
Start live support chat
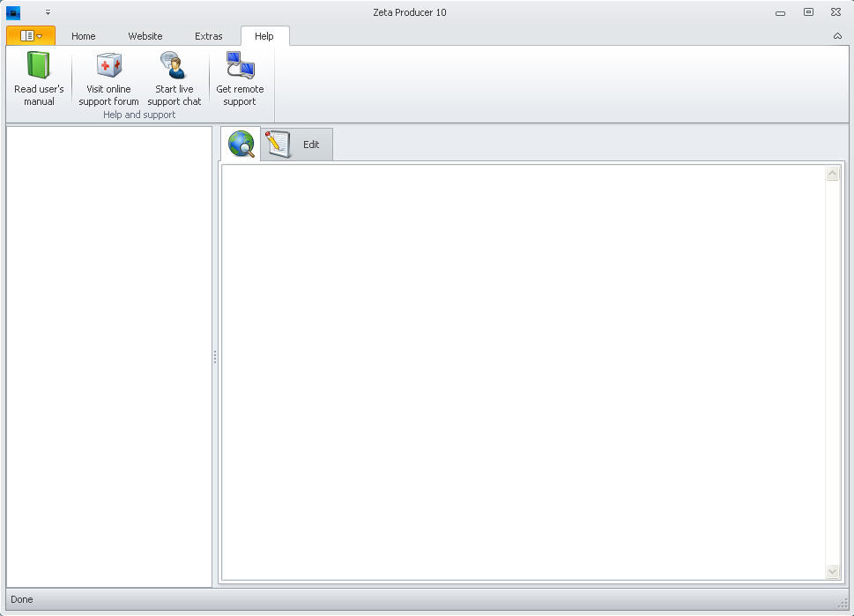click(174, 79)
